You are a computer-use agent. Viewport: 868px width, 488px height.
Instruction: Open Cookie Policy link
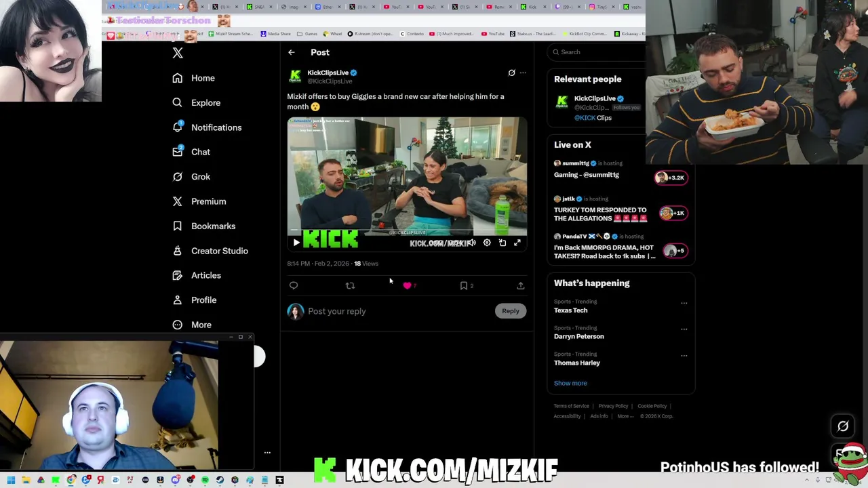(x=652, y=406)
